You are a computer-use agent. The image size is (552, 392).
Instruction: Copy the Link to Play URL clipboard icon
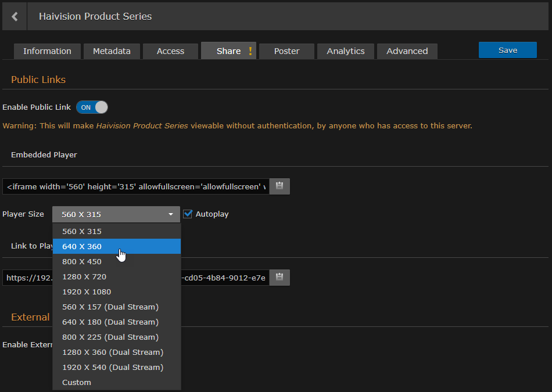[x=279, y=277]
